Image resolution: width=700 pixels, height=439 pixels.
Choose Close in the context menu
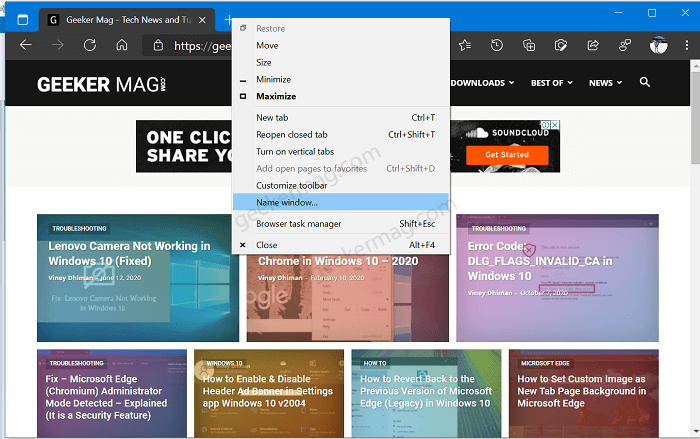tap(341, 245)
